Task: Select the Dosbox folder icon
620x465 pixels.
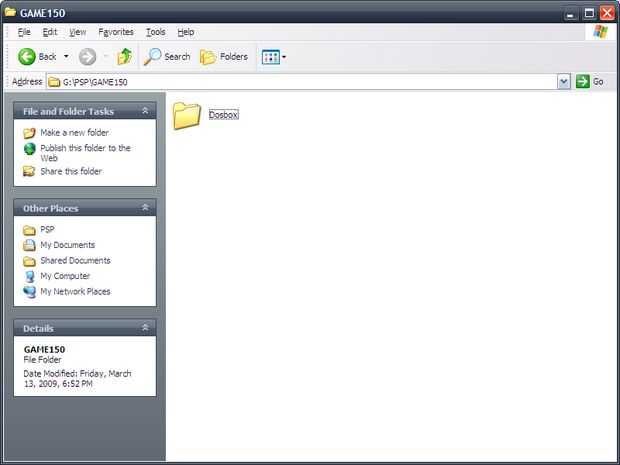Action: (x=186, y=115)
